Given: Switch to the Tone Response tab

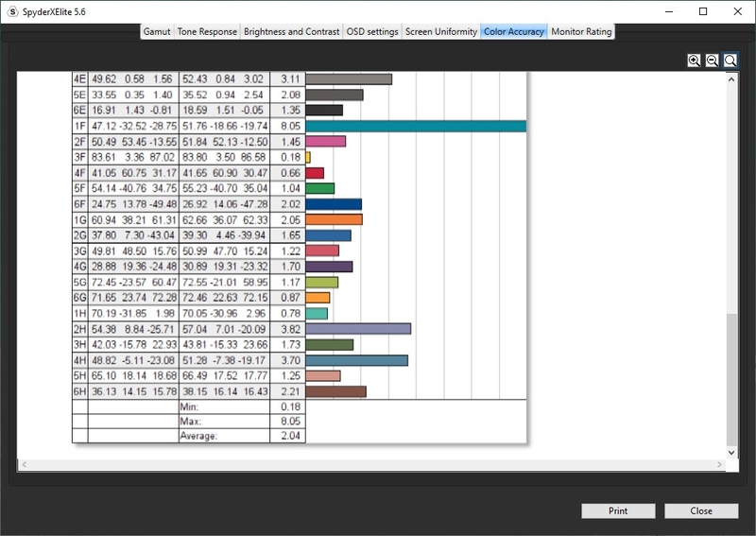Looking at the screenshot, I should [207, 32].
